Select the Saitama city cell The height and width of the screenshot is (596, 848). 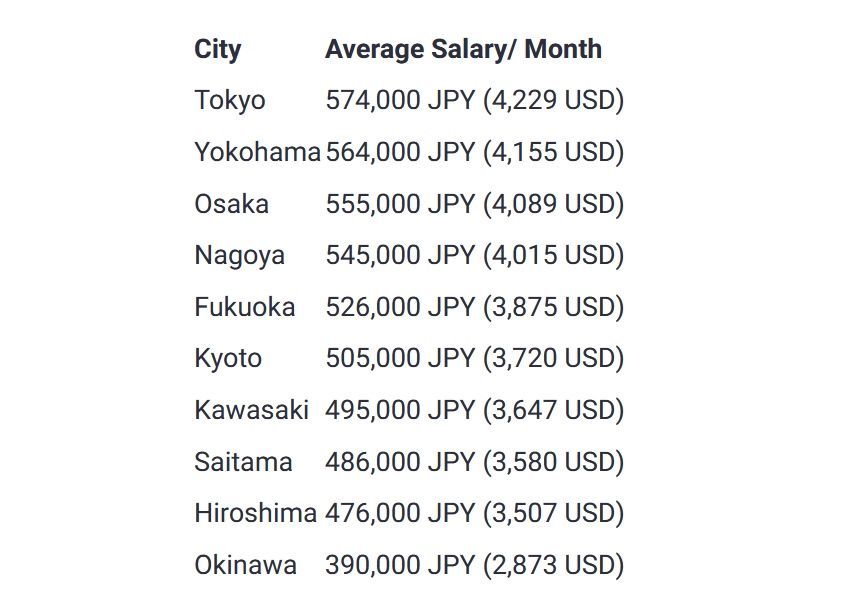coord(243,462)
